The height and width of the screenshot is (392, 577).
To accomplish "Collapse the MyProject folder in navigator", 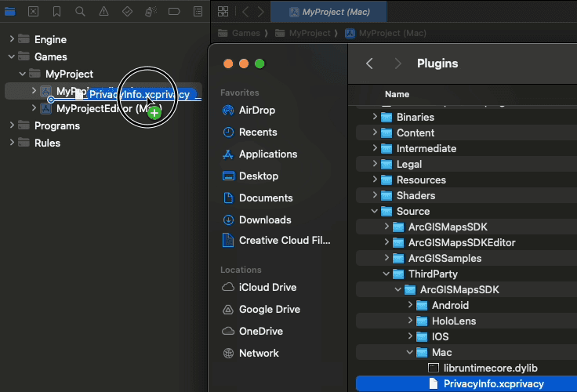I will click(23, 74).
